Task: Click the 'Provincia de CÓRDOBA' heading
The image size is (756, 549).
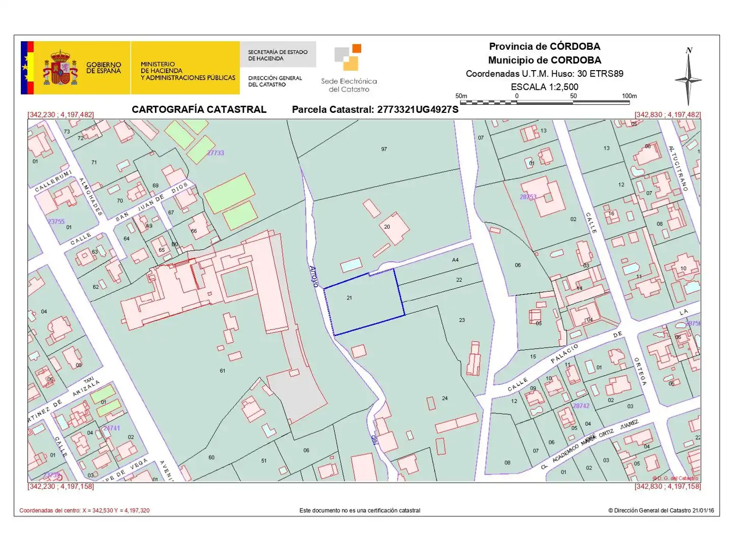Action: click(545, 46)
